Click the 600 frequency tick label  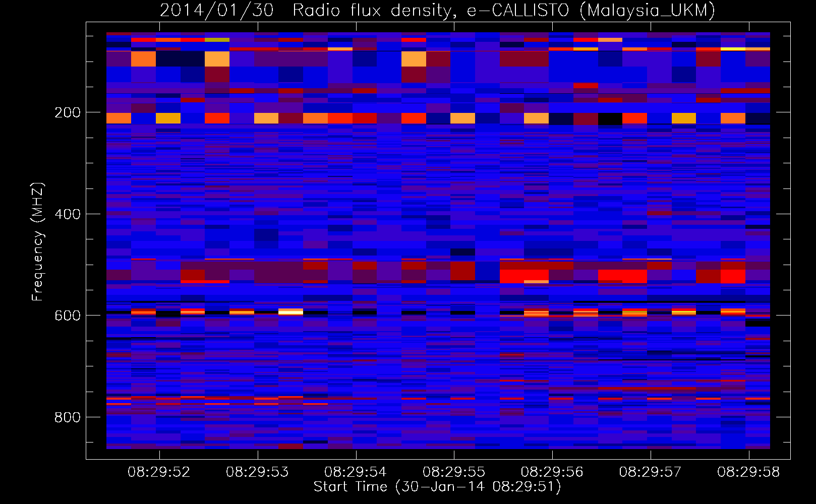(x=68, y=316)
